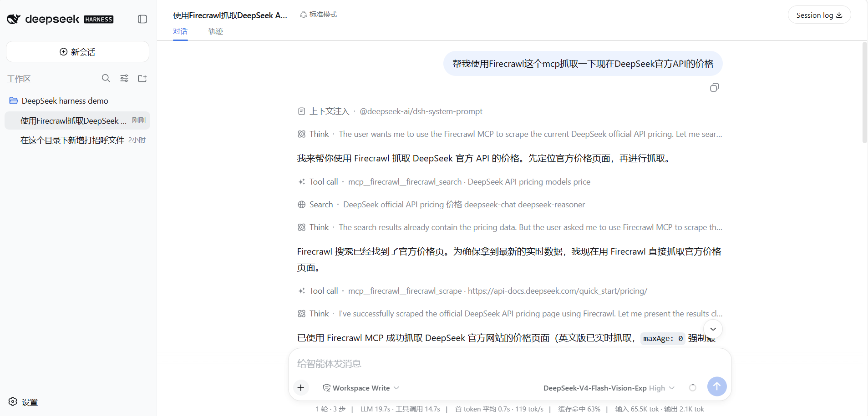This screenshot has width=868, height=416.
Task: Click the shield icon beside Workspace Write
Action: click(327, 388)
